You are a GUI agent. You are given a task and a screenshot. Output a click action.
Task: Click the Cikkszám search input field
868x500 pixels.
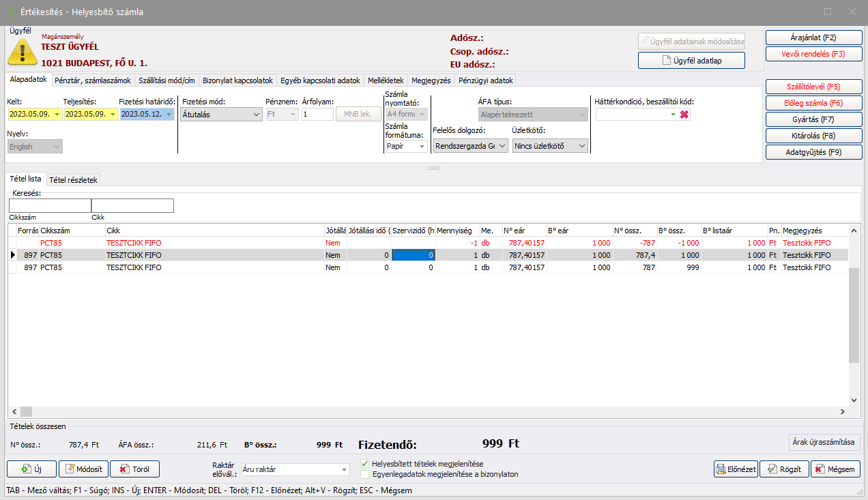pos(50,205)
